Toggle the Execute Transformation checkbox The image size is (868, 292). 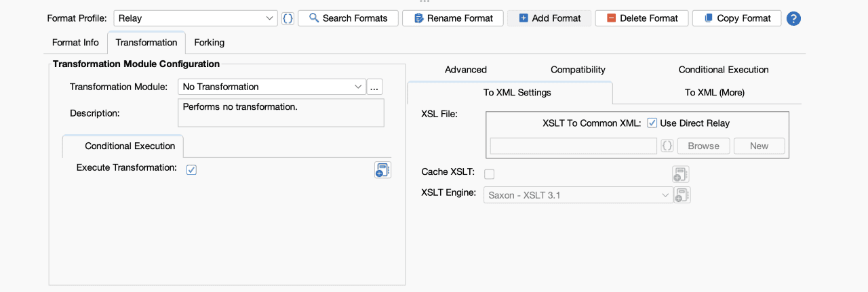pyautogui.click(x=191, y=169)
